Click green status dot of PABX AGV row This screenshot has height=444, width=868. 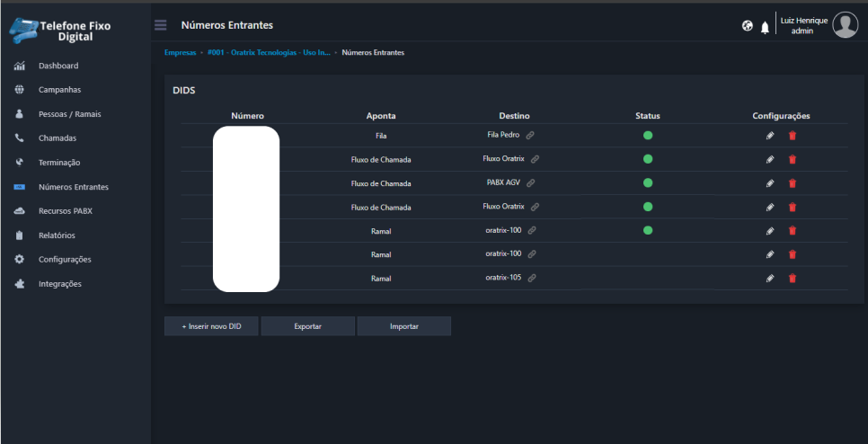[x=648, y=182]
